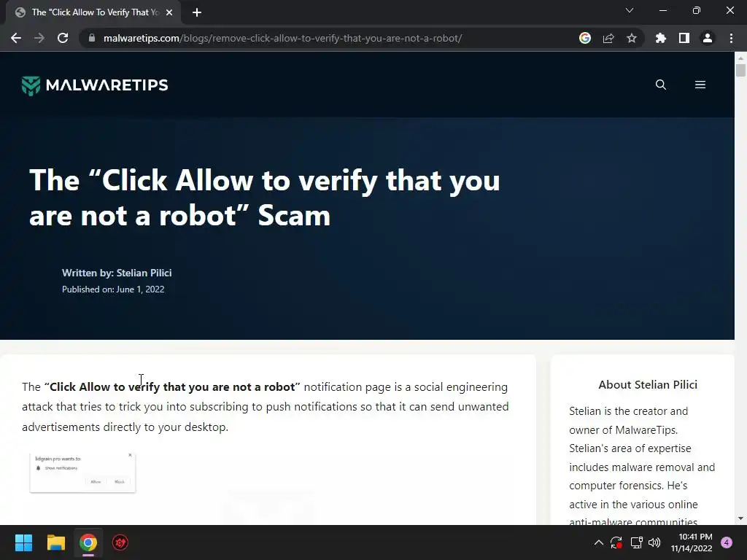Image resolution: width=747 pixels, height=560 pixels.
Task: View site information via lock icon
Action: pyautogui.click(x=92, y=38)
